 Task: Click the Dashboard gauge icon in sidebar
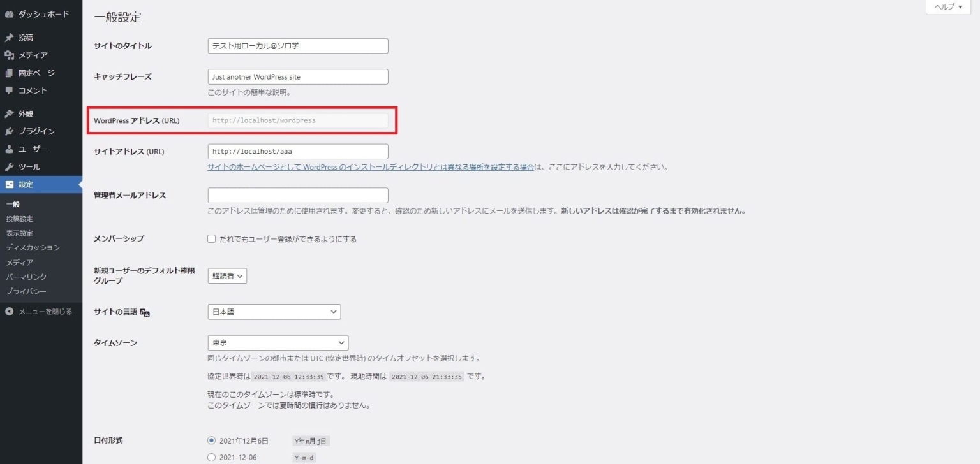coord(9,14)
